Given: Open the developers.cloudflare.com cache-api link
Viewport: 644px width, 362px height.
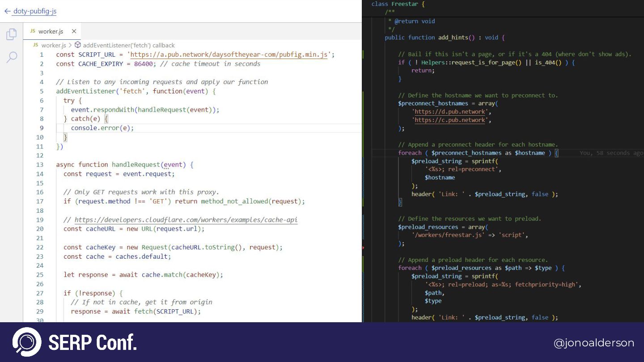Looking at the screenshot, I should tap(186, 220).
